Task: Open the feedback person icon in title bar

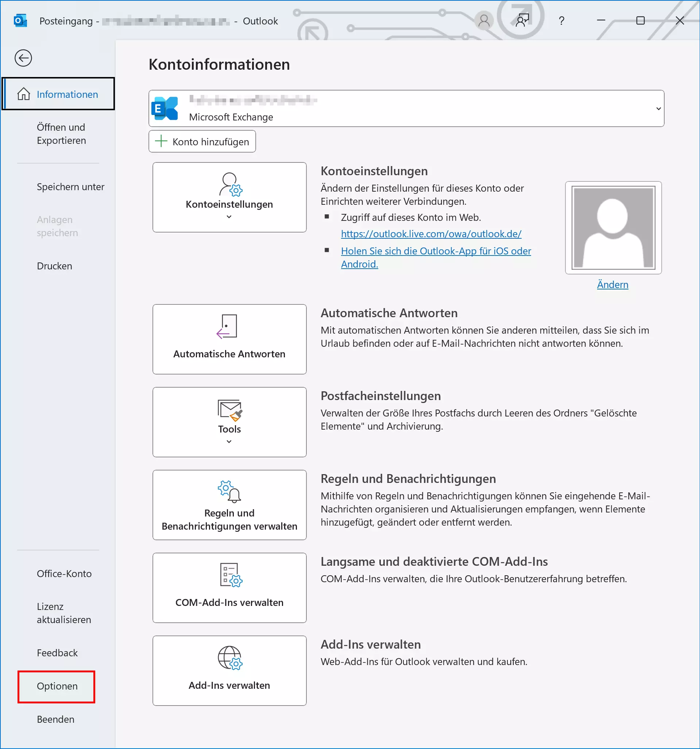Action: click(x=522, y=21)
